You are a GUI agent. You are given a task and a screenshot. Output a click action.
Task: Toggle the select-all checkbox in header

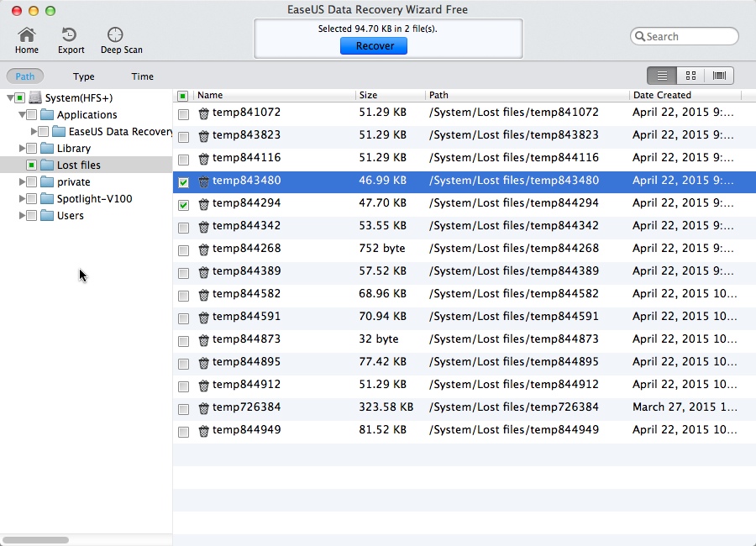(183, 96)
